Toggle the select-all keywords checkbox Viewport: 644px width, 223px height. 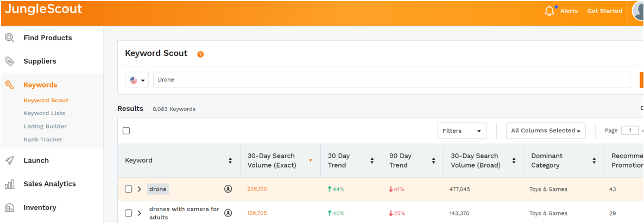pos(127,131)
